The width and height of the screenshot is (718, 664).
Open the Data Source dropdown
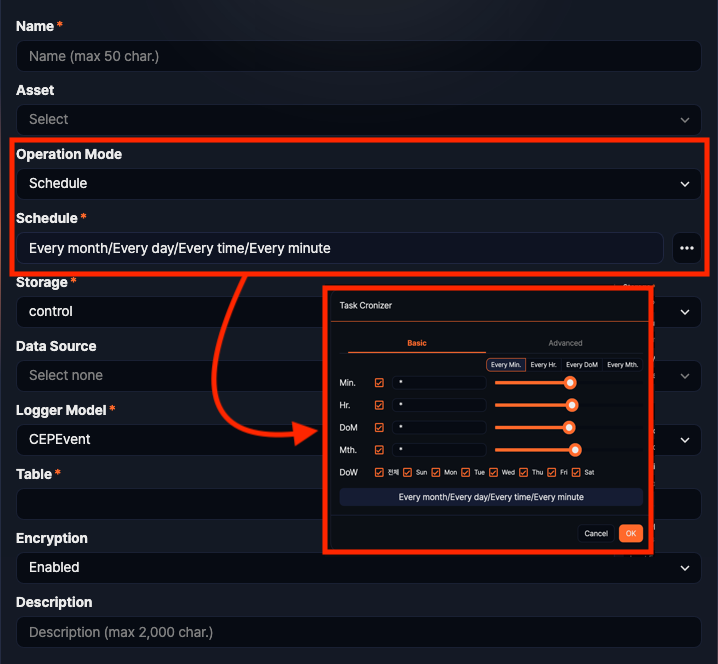[x=359, y=376]
